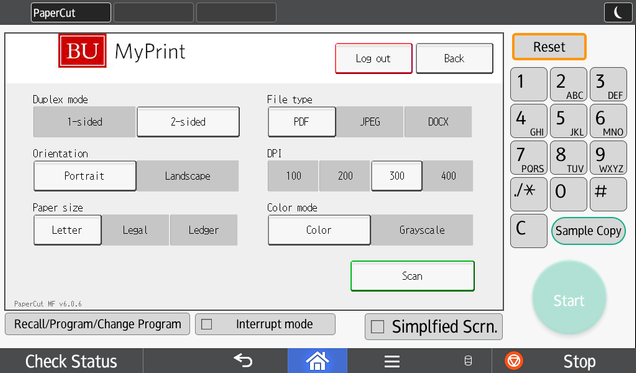This screenshot has height=373, width=636.
Task: Toggle the Simplfied Scrn. checkbox
Action: [x=377, y=326]
